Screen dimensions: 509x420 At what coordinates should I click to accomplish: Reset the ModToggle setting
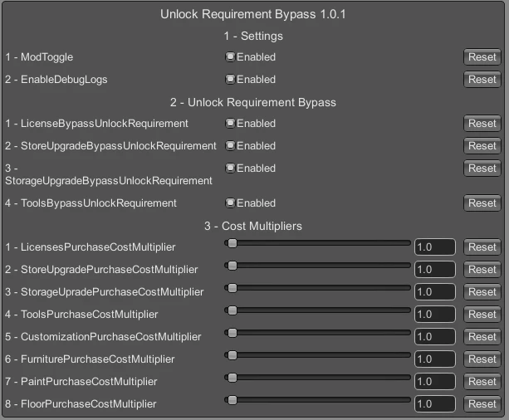click(x=482, y=57)
